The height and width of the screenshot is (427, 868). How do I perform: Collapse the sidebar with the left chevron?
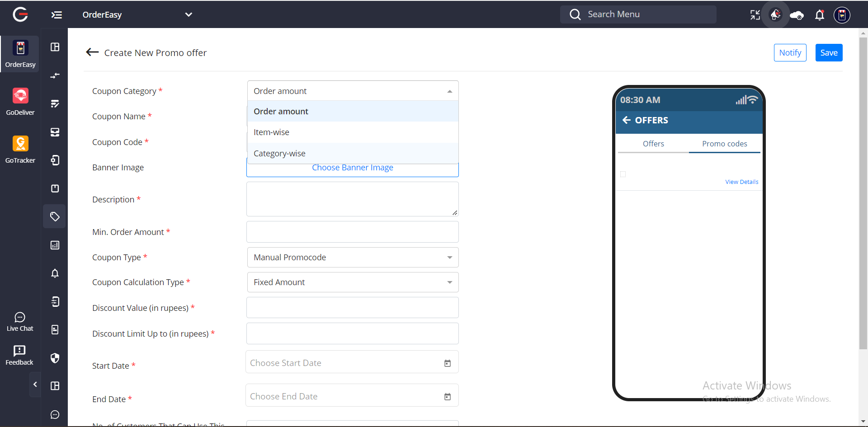coord(35,385)
